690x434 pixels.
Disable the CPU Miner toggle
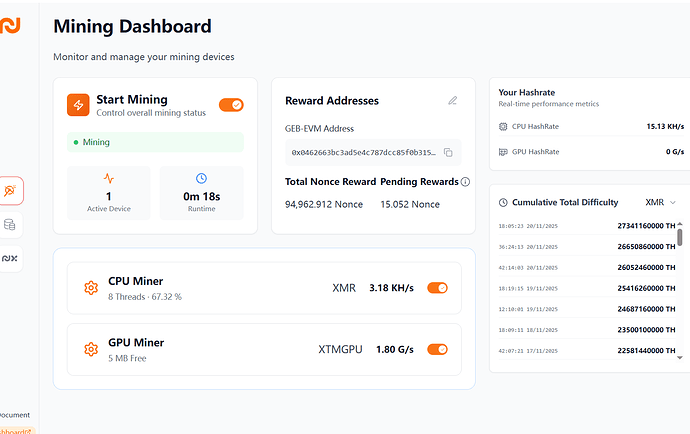pos(437,288)
